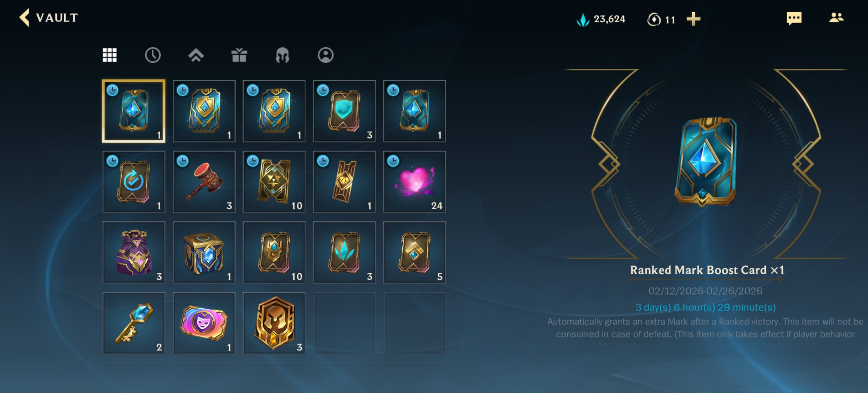This screenshot has height=393, width=868.
Task: Select the golden helmet shield emblem
Action: click(274, 323)
